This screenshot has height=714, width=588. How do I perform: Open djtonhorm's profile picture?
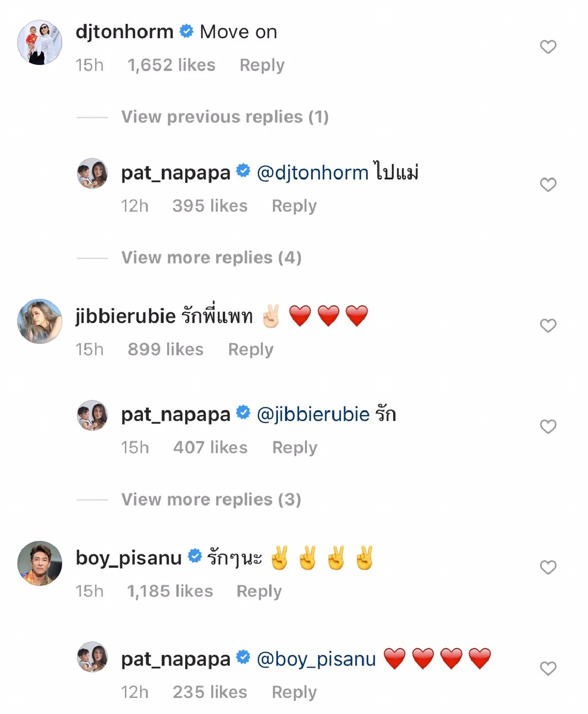pyautogui.click(x=40, y=43)
